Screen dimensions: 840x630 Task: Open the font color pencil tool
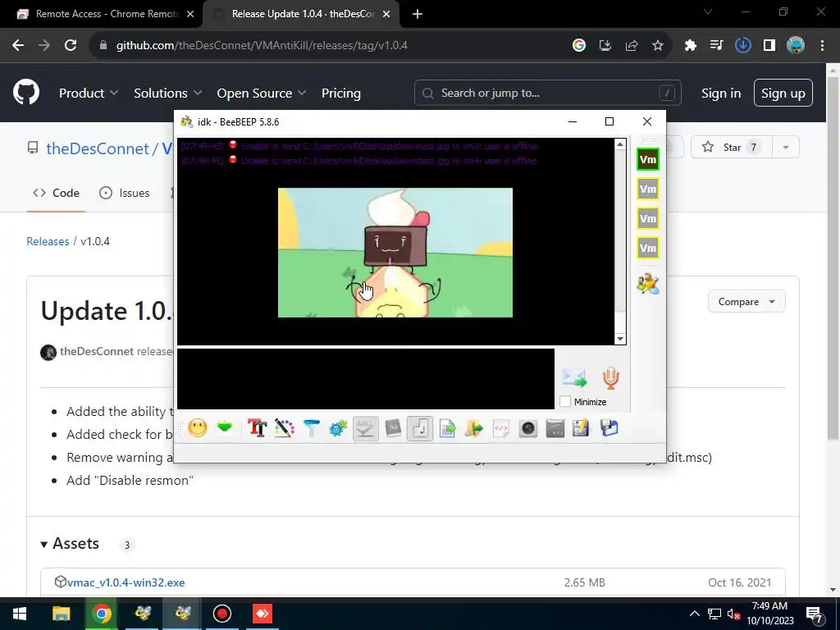pos(285,428)
